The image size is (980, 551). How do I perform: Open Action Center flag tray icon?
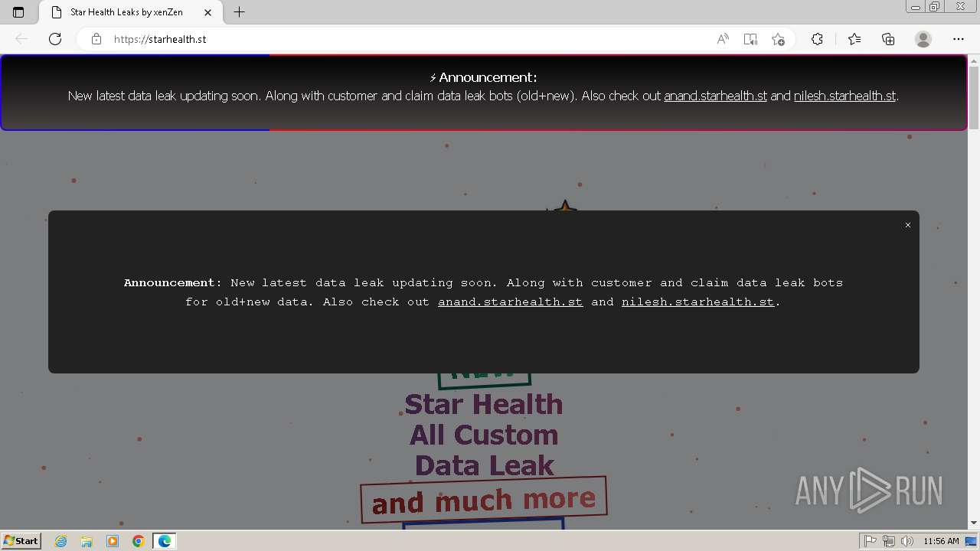[871, 541]
